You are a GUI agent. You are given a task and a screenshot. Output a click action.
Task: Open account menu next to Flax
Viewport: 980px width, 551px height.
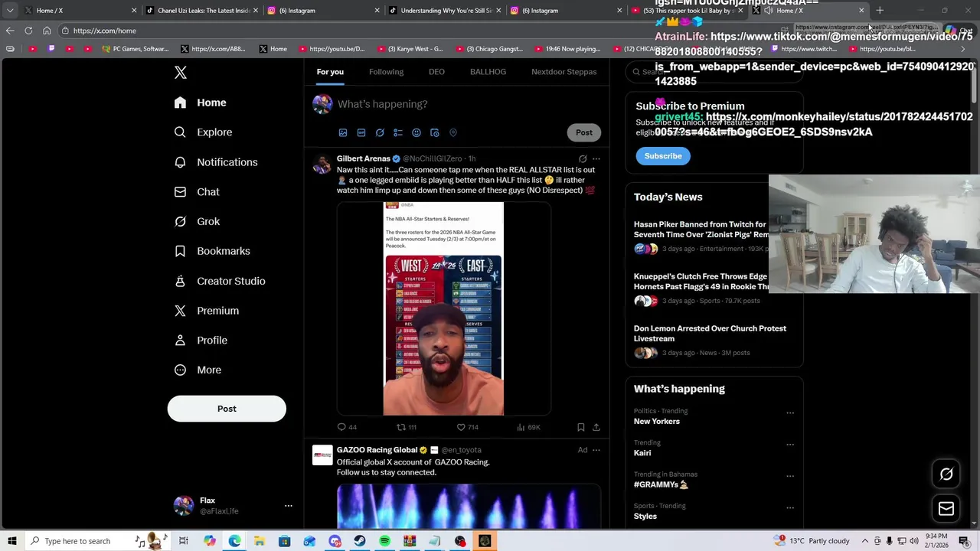click(x=289, y=506)
